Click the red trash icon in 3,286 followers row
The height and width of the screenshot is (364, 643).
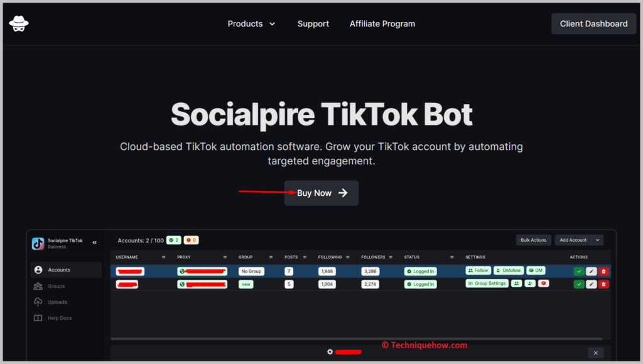point(603,271)
